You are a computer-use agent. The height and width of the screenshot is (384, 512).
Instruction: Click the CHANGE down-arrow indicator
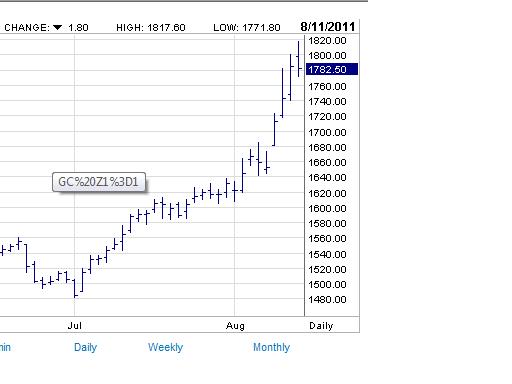57,27
